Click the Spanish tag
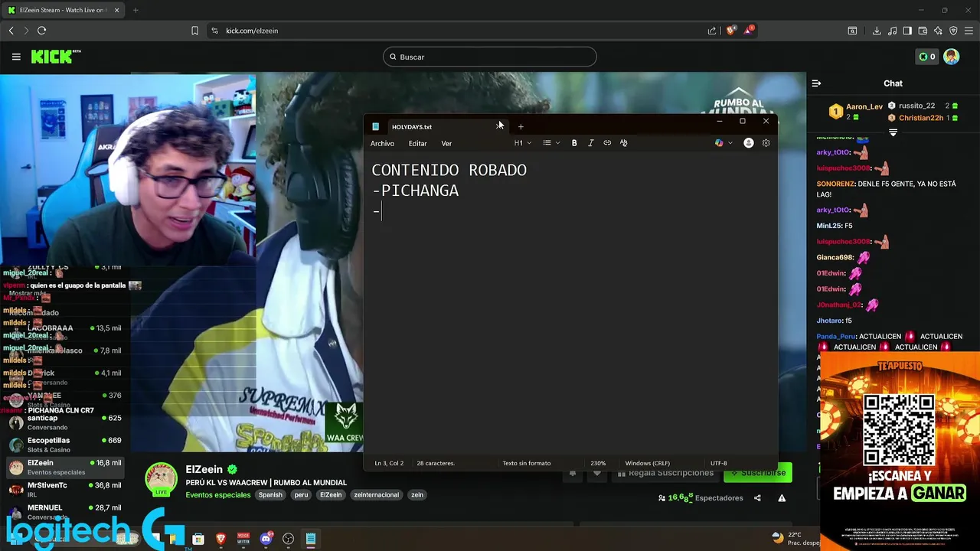Viewport: 980px width, 551px height. [270, 495]
